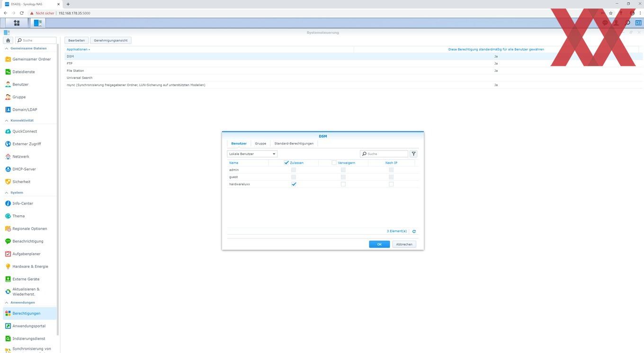Screen dimensions: 644x353
Task: Collapse the Gemeinsame Dateien section
Action: 7,48
